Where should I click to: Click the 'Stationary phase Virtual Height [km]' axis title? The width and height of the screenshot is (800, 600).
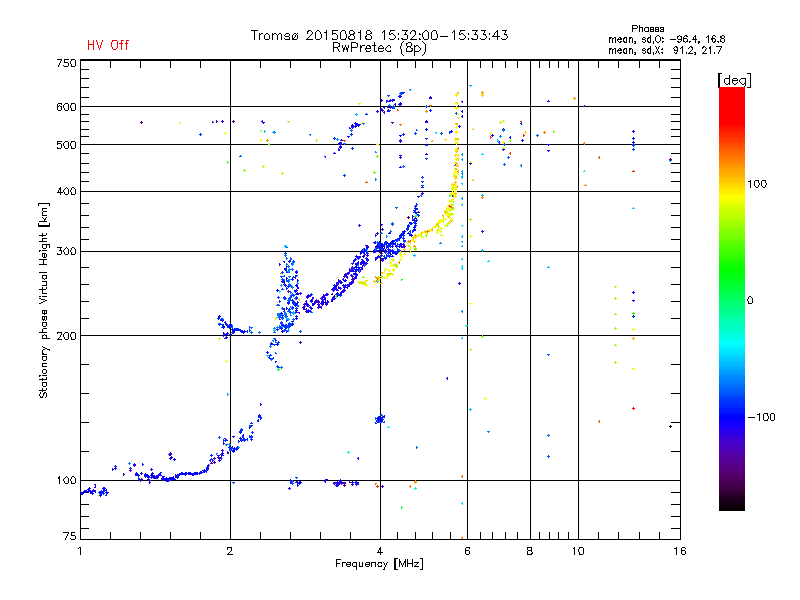pyautogui.click(x=44, y=300)
